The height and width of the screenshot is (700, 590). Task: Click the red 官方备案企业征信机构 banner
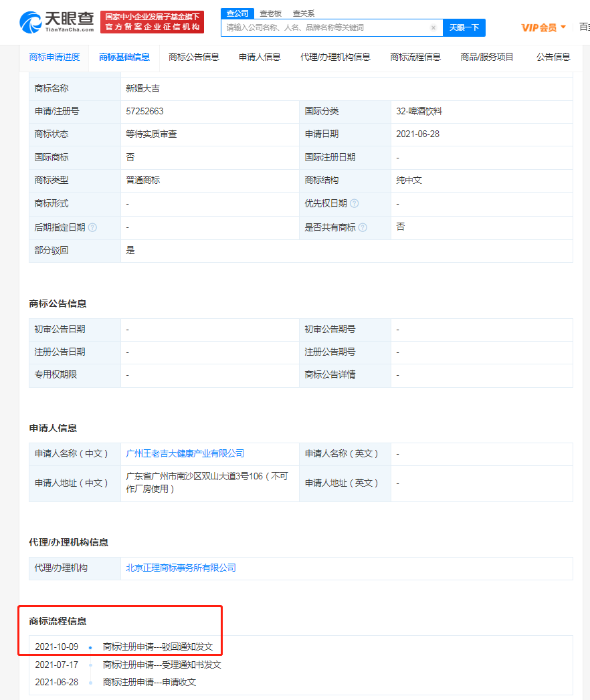click(x=153, y=22)
